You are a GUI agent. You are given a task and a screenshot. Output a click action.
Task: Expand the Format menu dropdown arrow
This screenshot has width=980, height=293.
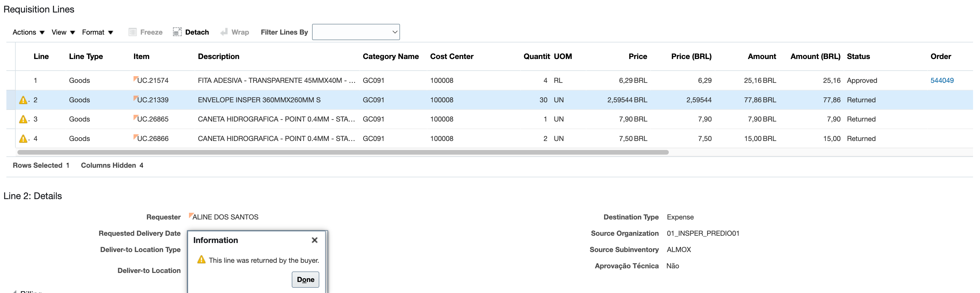pyautogui.click(x=111, y=32)
